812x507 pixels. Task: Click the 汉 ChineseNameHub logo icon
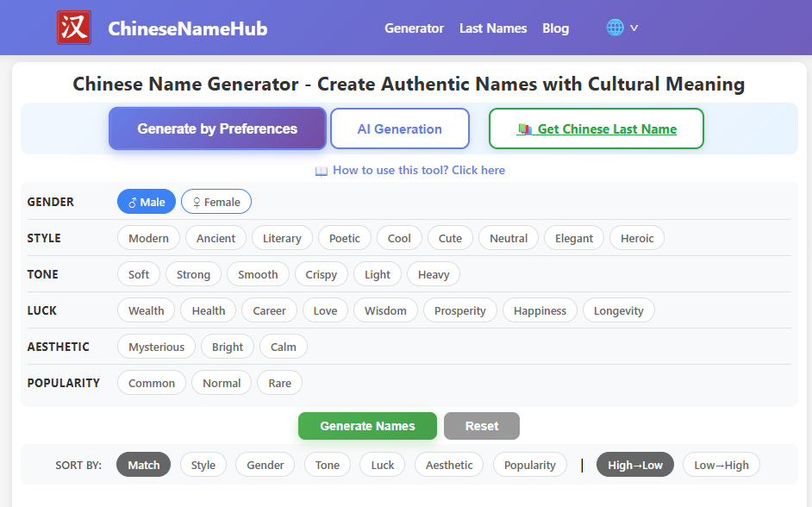pyautogui.click(x=73, y=27)
